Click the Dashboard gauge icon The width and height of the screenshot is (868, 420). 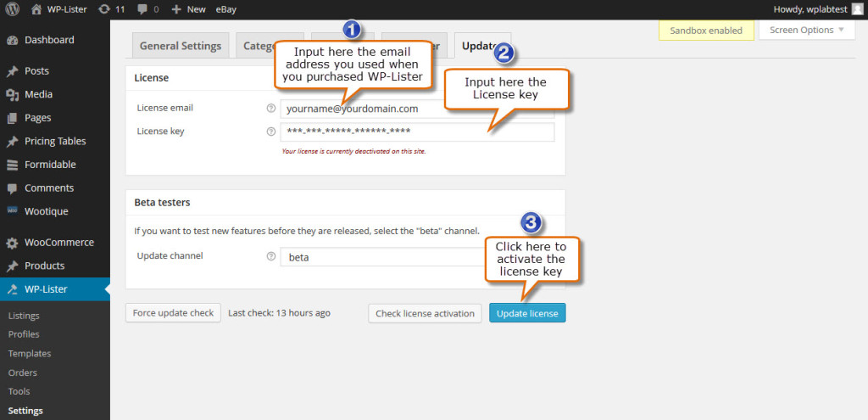pos(12,41)
